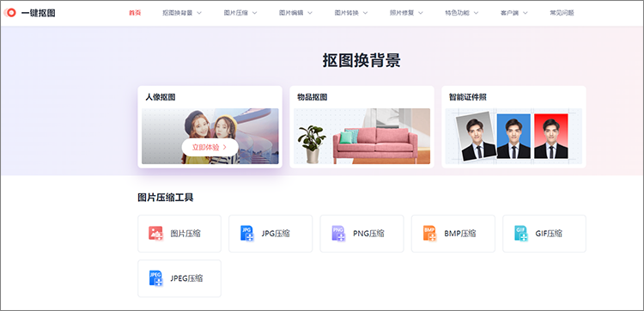
Task: Expand the chevron next to navbar 图片压缩
Action: click(x=255, y=13)
